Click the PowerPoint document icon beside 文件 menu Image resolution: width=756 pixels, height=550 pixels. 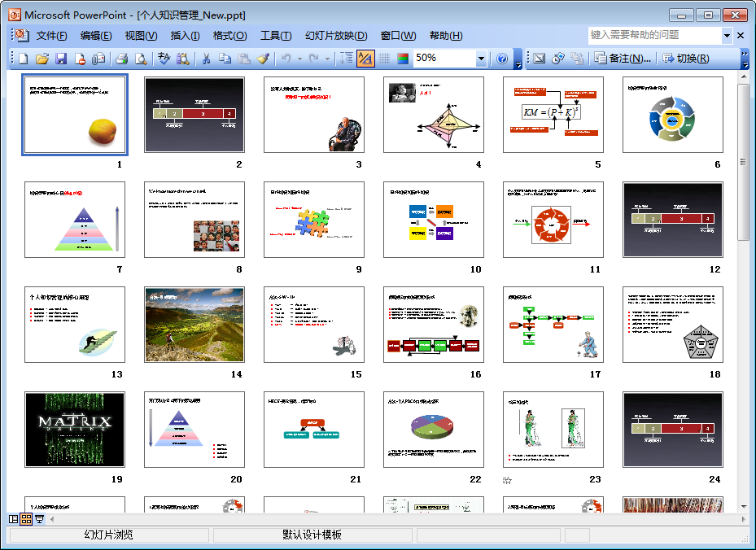pyautogui.click(x=22, y=35)
